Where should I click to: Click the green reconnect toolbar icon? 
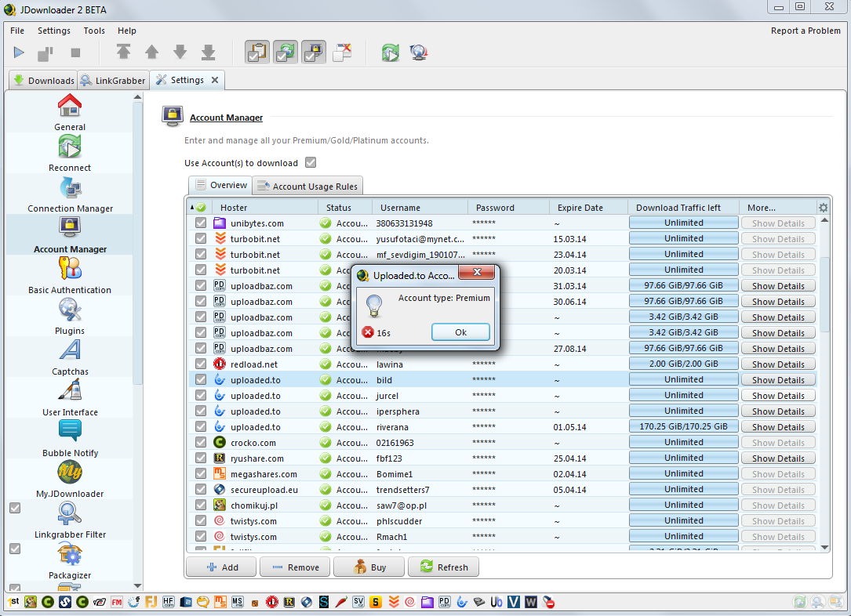pyautogui.click(x=391, y=53)
